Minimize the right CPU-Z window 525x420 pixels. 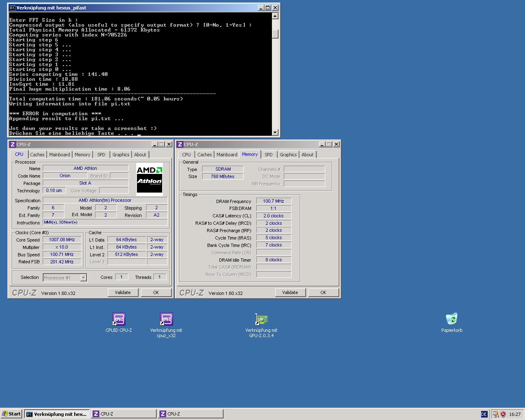tap(322, 144)
